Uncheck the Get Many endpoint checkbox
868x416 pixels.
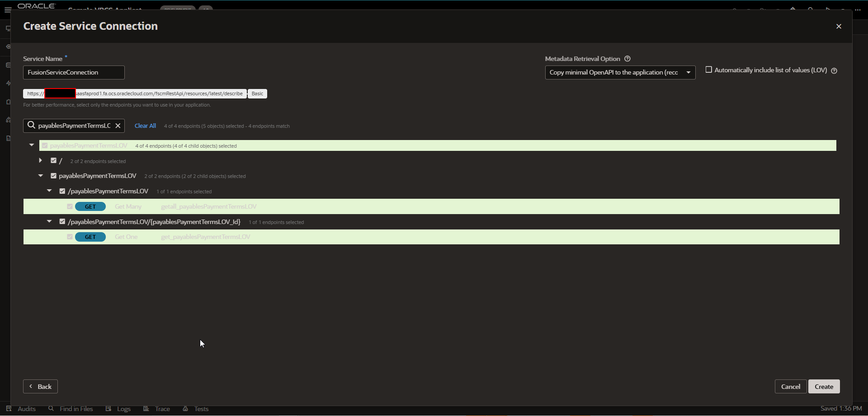pyautogui.click(x=70, y=206)
